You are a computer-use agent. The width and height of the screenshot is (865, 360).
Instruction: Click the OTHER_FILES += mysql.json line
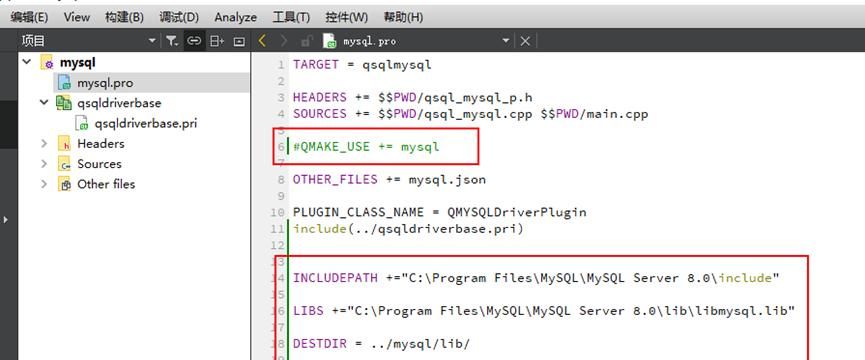389,180
